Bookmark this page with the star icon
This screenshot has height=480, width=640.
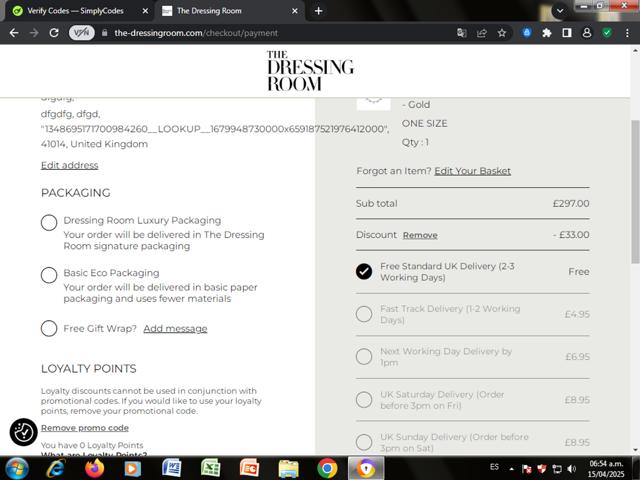click(x=502, y=33)
